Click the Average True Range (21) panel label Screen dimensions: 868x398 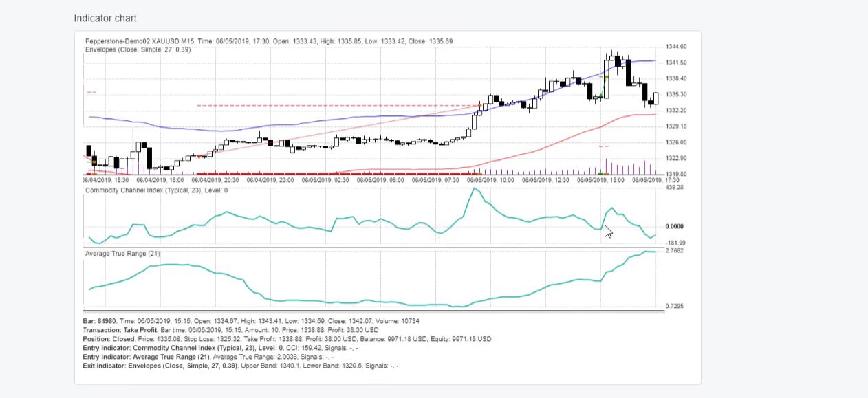(122, 254)
